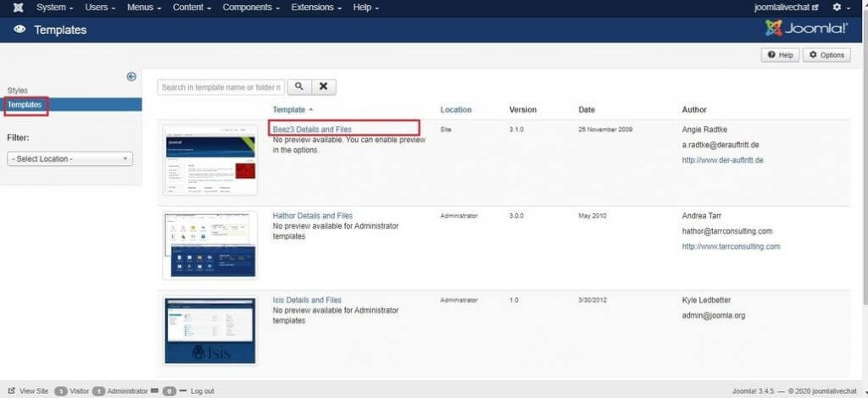The image size is (868, 398).
Task: Open the Content menu
Action: 192,8
